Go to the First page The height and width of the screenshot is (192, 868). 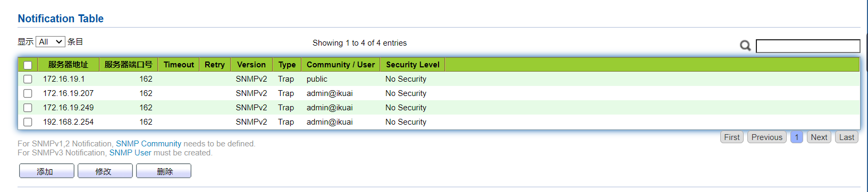tap(732, 137)
